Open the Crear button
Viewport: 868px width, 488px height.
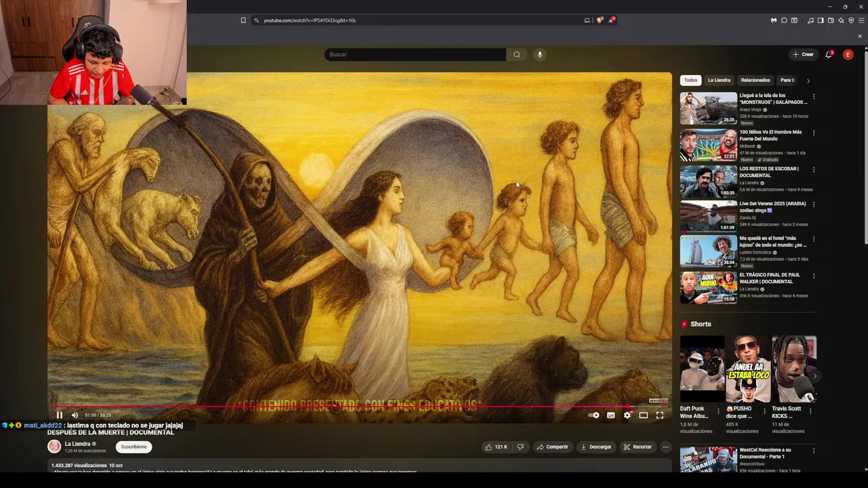pos(803,54)
